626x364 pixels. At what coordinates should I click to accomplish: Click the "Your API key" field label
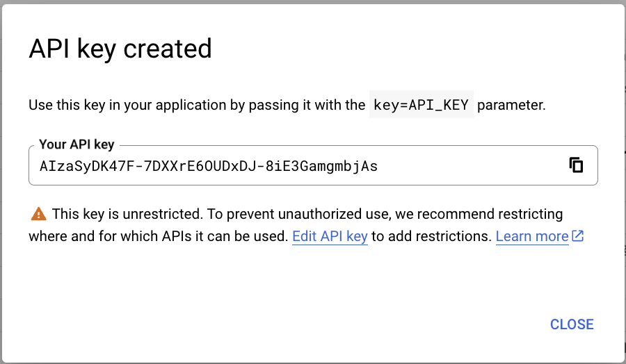click(x=77, y=144)
